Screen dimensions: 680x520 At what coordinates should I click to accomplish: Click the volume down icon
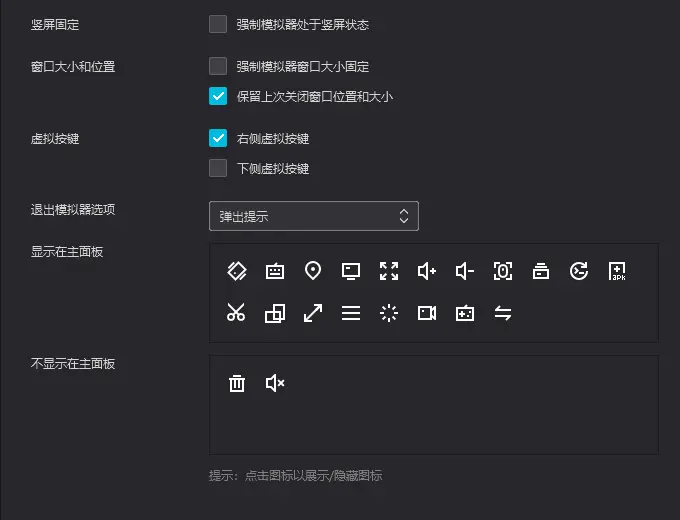[x=465, y=271]
